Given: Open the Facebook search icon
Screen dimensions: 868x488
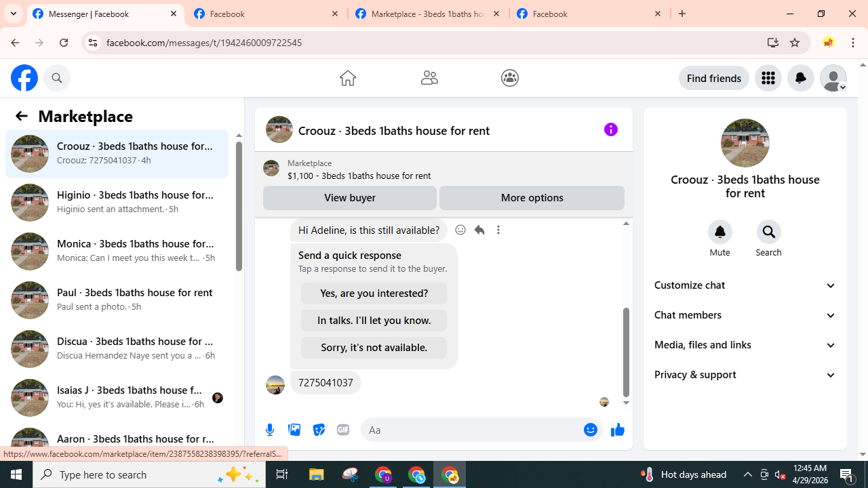Looking at the screenshot, I should coord(57,78).
